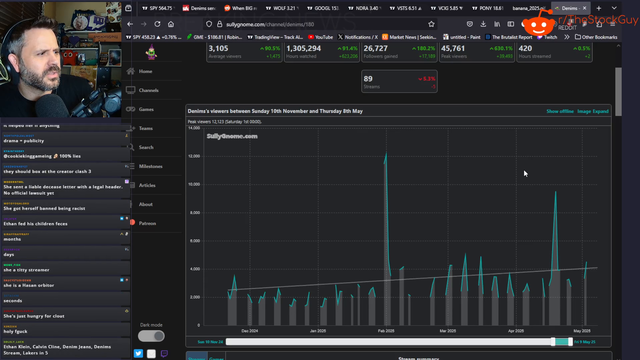Switch to the VCIG 5.85 tab
This screenshot has width=640, height=360.
(x=447, y=8)
